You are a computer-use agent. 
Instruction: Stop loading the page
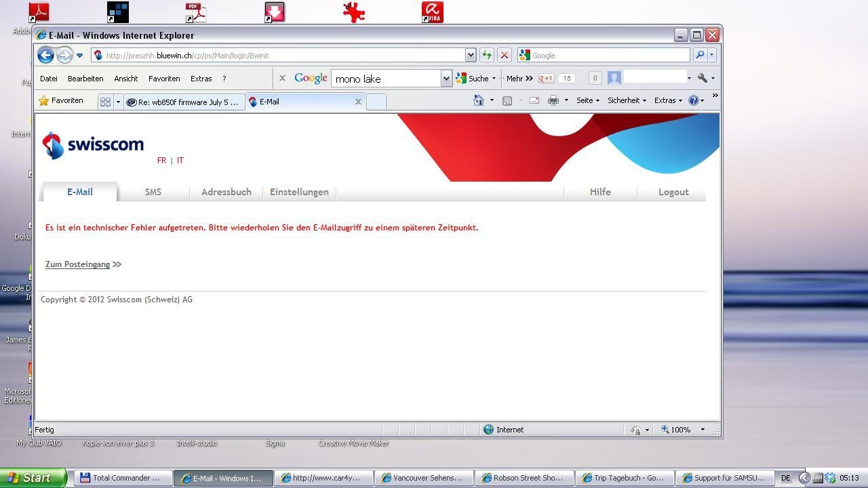[x=504, y=55]
